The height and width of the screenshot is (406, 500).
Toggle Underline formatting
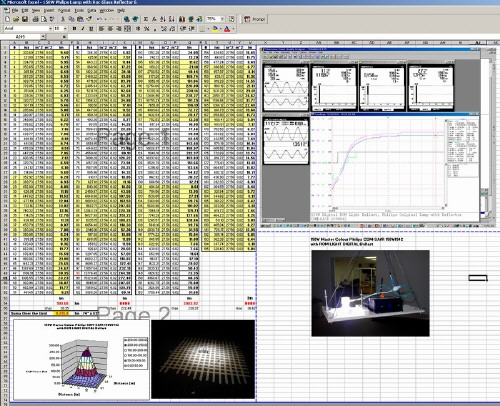coord(91,29)
